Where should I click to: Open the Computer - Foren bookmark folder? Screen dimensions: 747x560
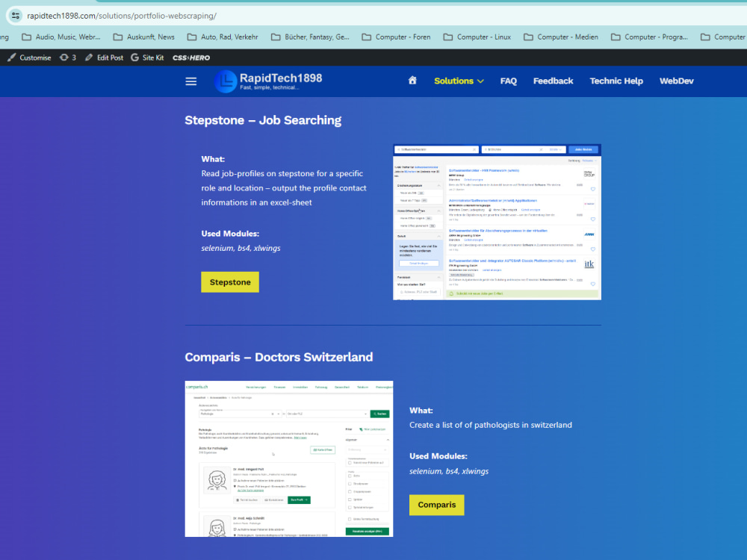click(397, 37)
